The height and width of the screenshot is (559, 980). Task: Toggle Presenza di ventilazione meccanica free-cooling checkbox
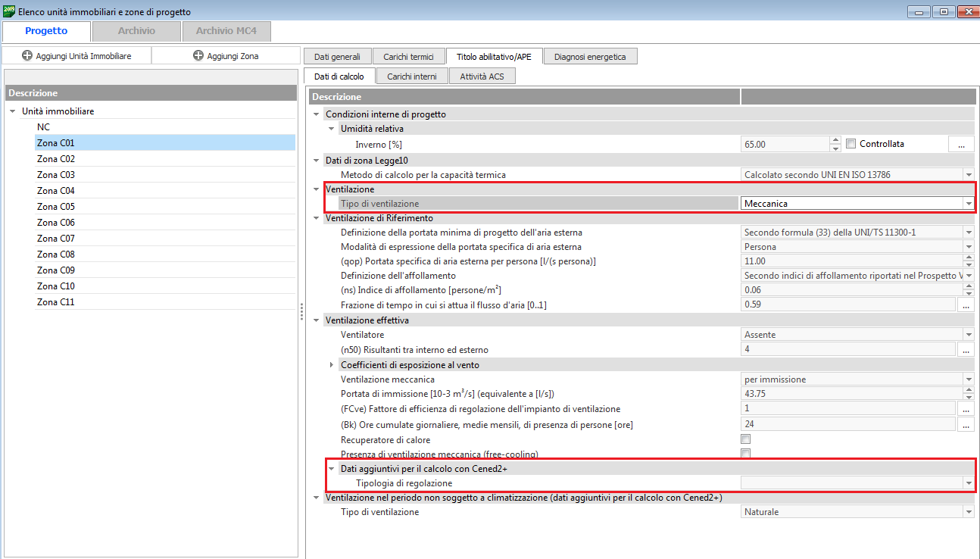tap(746, 454)
